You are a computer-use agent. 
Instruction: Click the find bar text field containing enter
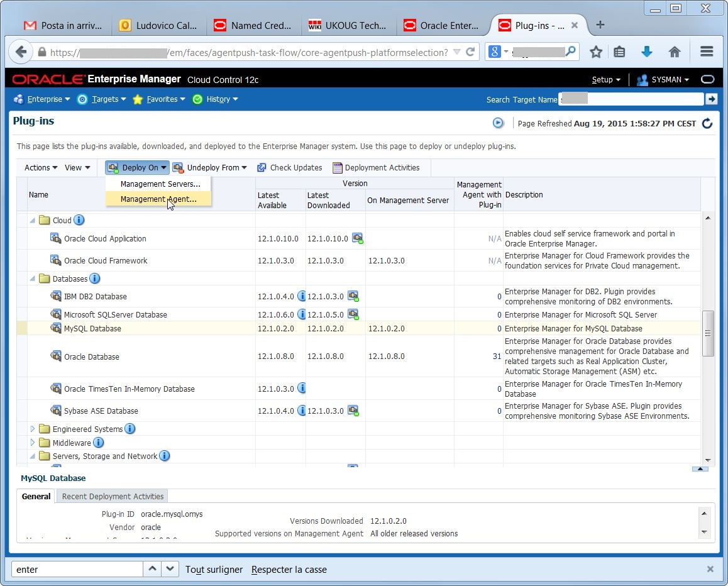77,569
